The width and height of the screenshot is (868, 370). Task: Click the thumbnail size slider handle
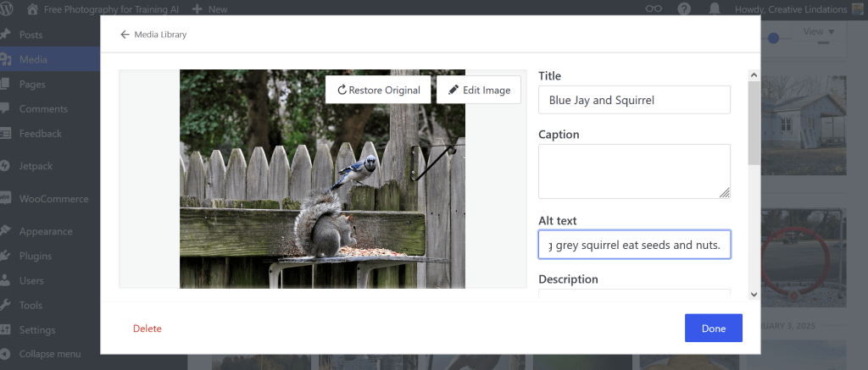773,38
